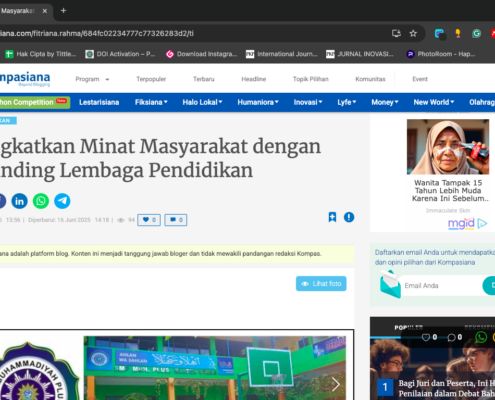
Task: Open the Hak Cipta by Tittle bookmark
Action: point(41,54)
